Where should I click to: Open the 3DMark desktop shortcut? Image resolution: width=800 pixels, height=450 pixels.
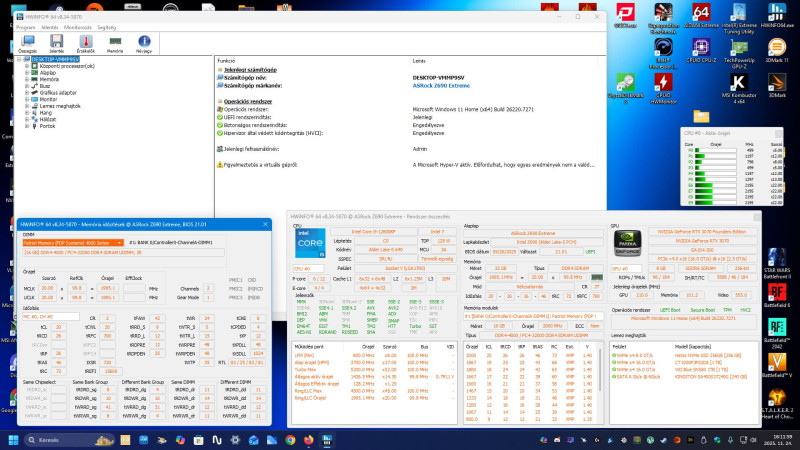click(x=777, y=86)
